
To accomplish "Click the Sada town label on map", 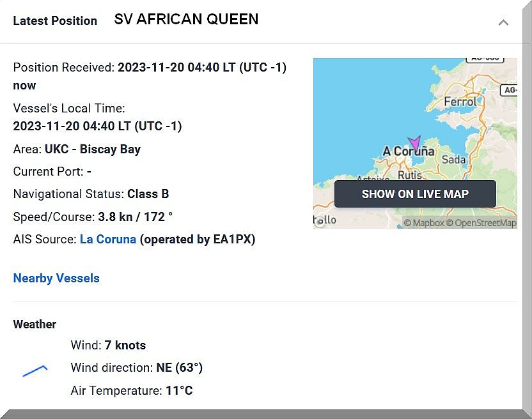I will click(x=453, y=159).
